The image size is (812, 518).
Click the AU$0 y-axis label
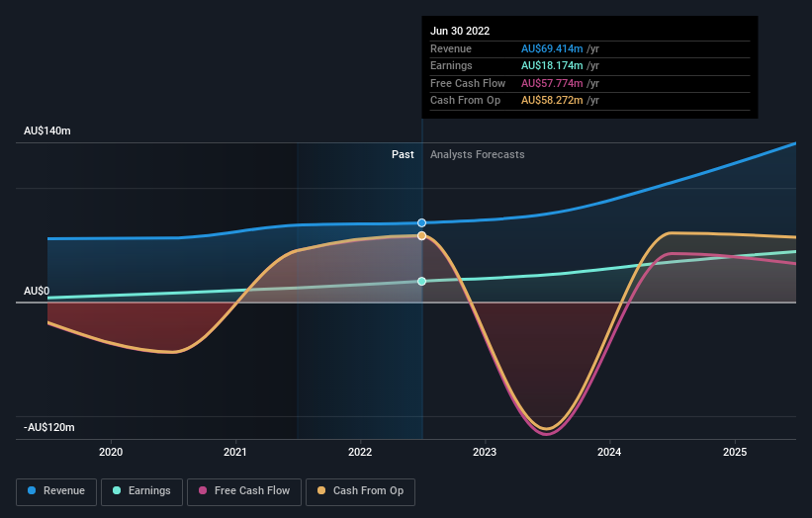coord(37,291)
